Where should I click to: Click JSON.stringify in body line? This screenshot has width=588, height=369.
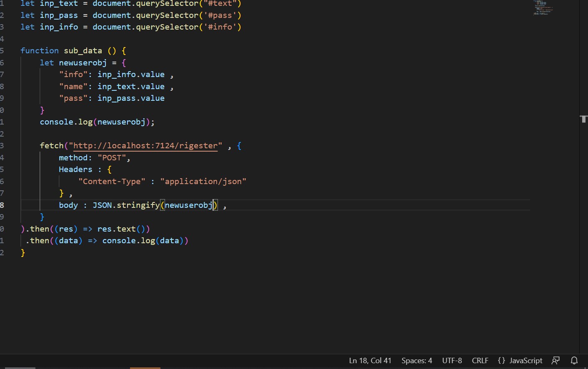[x=126, y=205]
